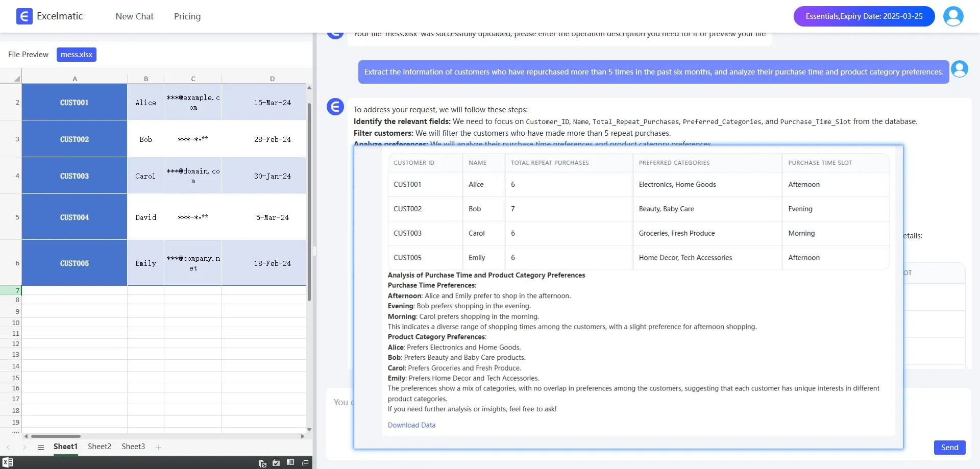This screenshot has width=980, height=469.
Task: Toggle the reading layout icon in status bar
Action: (290, 462)
